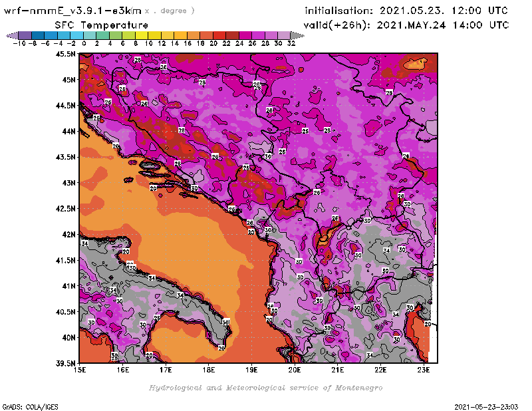Pick the 6 to 8 yellow-green swatch
Viewport: 532px width, 411px height.
[128, 35]
